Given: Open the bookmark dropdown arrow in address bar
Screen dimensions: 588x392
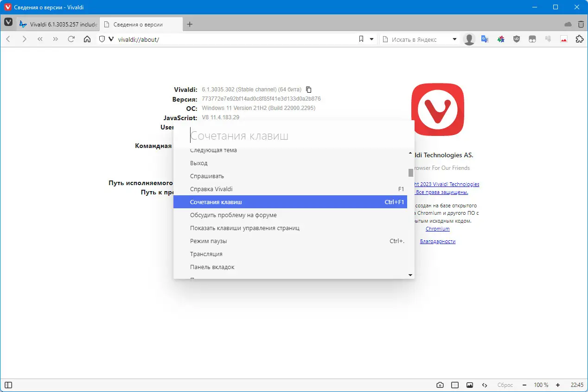Looking at the screenshot, I should (371, 39).
